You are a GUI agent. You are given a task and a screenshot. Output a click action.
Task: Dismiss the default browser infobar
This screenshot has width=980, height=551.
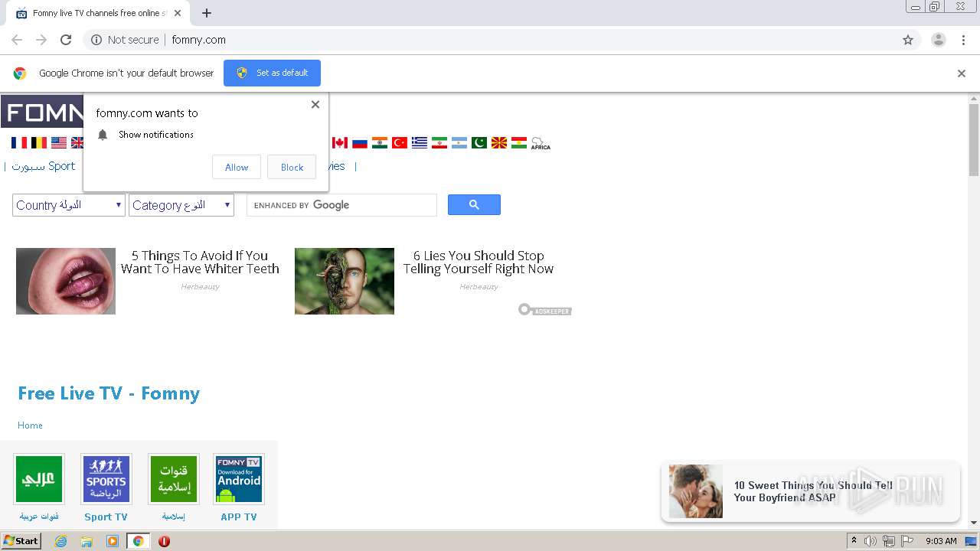coord(962,73)
